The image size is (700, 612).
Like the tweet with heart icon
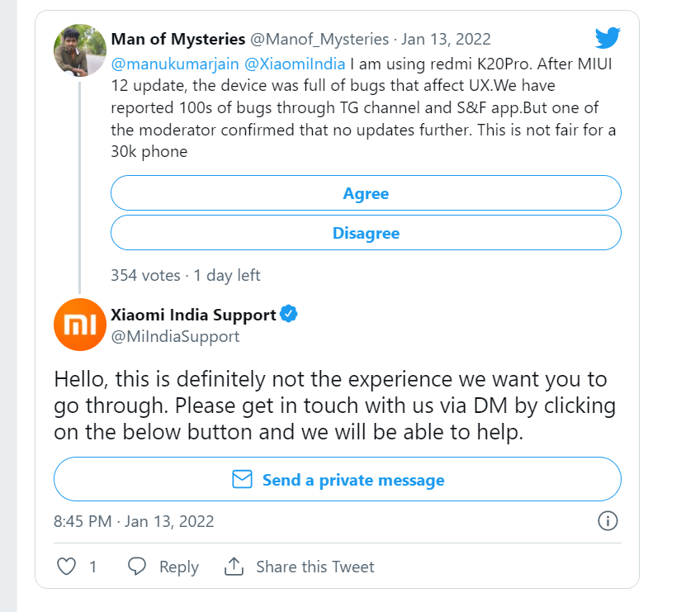point(66,567)
